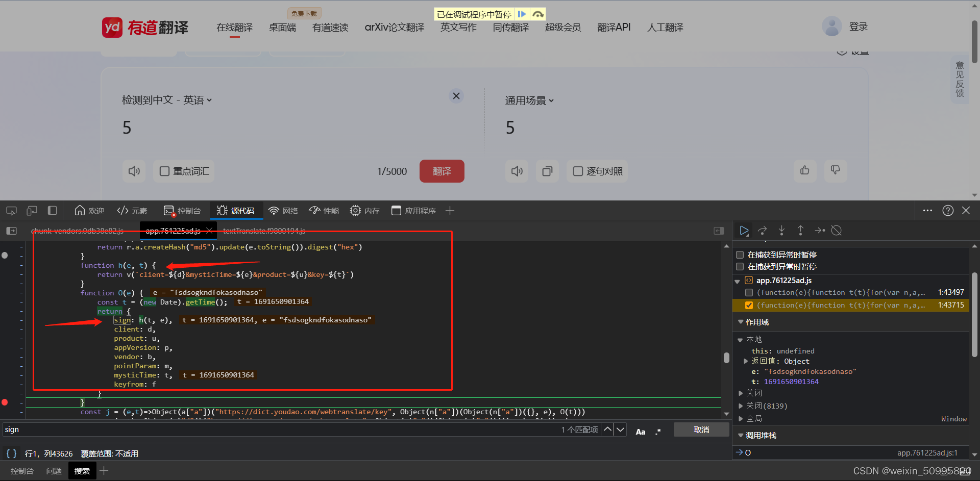Viewport: 980px width, 481px height.
Task: Expand the 关闭(8139) scope
Action: 741,406
